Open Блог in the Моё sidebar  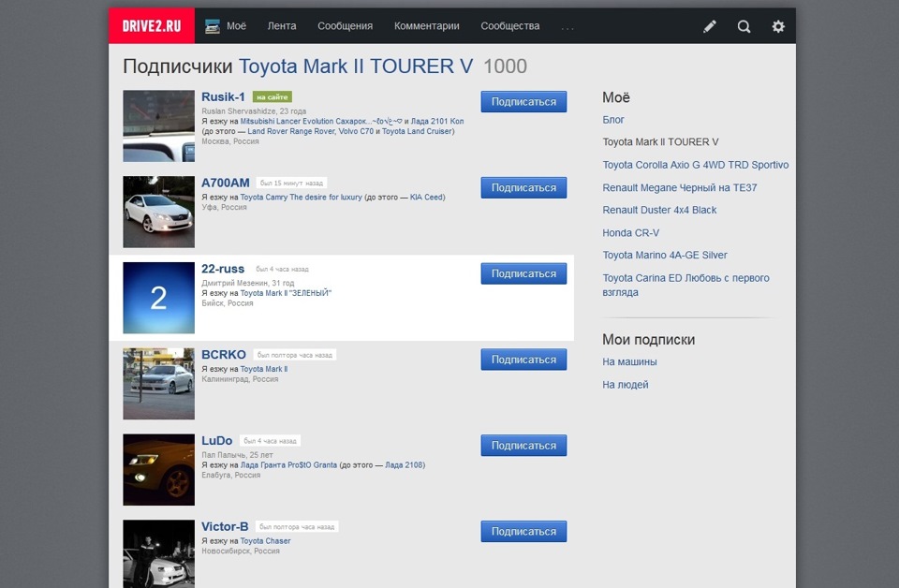coord(614,120)
